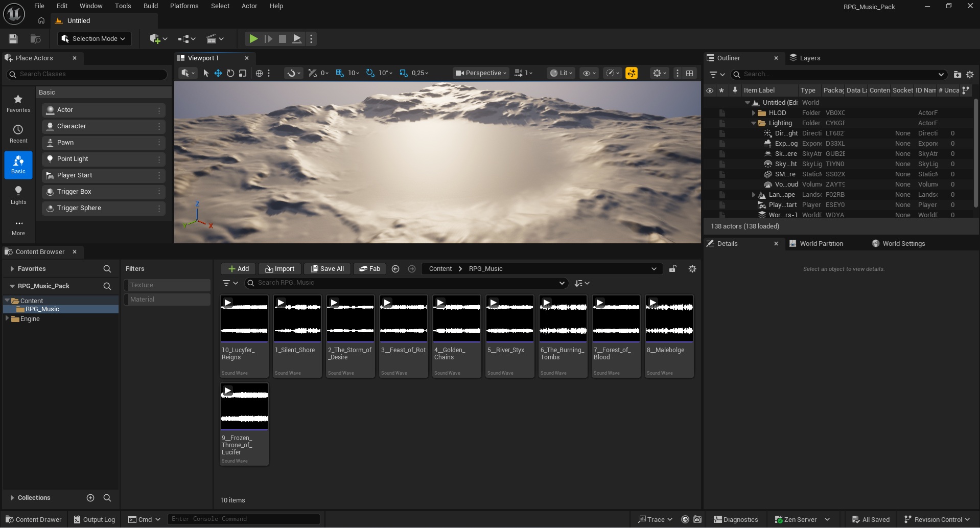Open play options three-dot menu
The height and width of the screenshot is (528, 980).
pyautogui.click(x=311, y=39)
